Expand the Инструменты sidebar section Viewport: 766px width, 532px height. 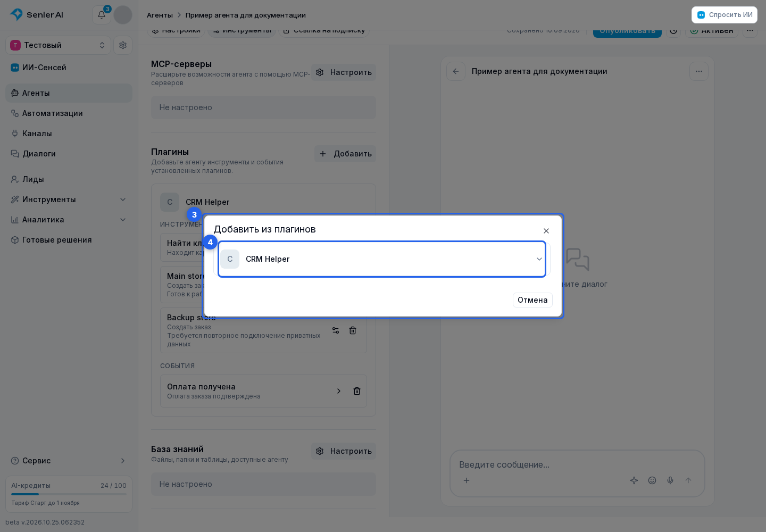[x=69, y=199]
